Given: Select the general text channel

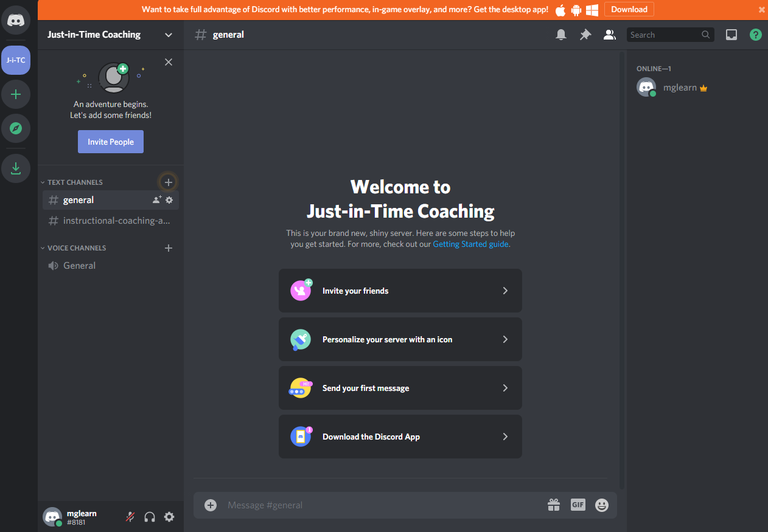Looking at the screenshot, I should point(111,200).
